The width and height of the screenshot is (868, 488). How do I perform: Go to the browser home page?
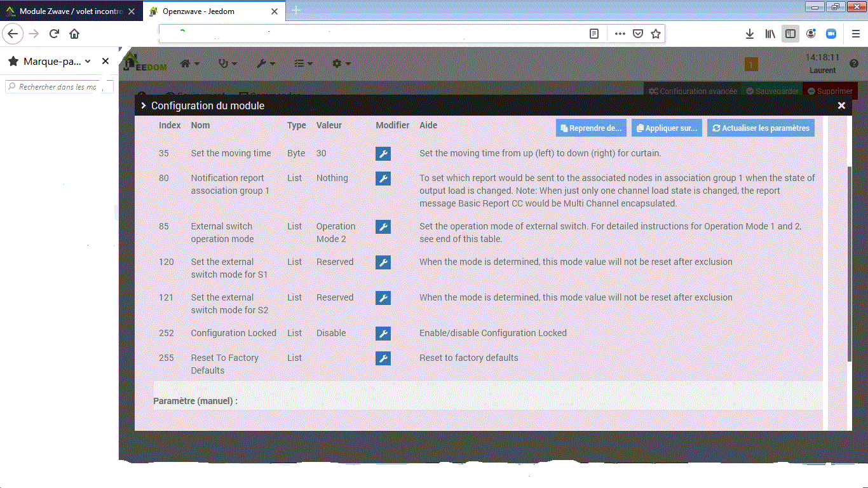pyautogui.click(x=74, y=34)
